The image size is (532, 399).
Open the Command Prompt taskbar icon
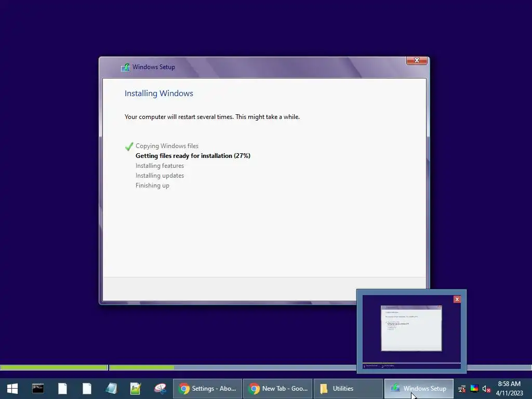(x=37, y=389)
